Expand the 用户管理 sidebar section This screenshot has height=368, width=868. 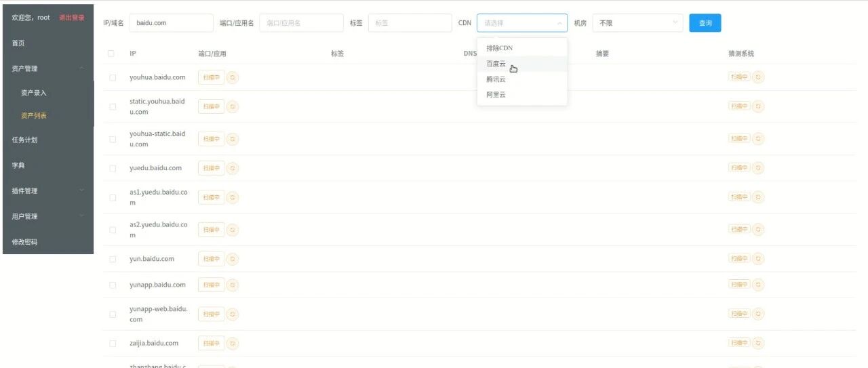(x=47, y=216)
